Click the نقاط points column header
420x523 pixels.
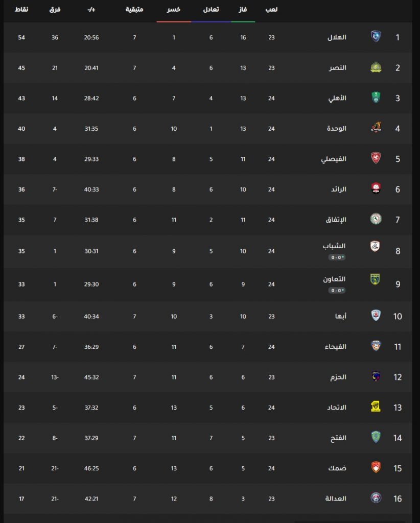coord(21,10)
